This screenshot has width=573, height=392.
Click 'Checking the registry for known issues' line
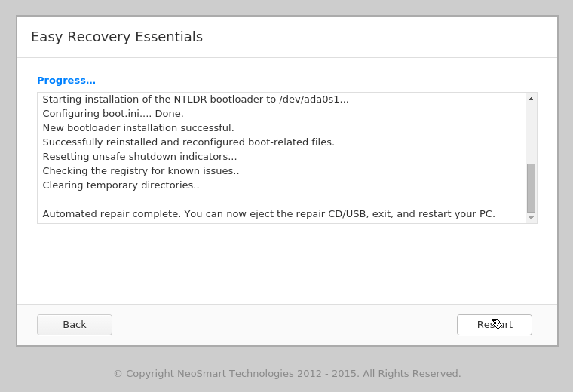tap(141, 171)
